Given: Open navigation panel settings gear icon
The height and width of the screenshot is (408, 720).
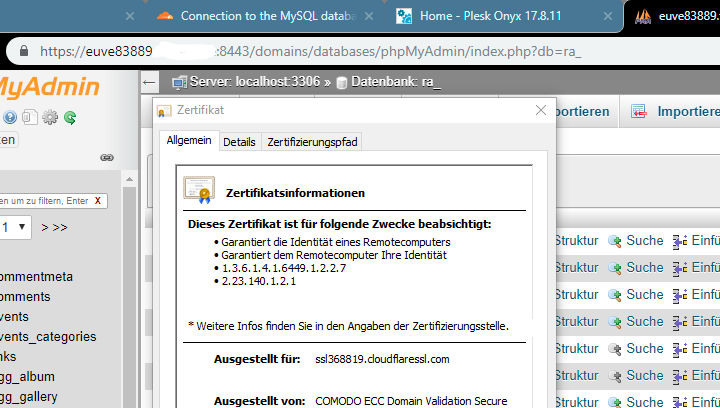Looking at the screenshot, I should click(50, 117).
